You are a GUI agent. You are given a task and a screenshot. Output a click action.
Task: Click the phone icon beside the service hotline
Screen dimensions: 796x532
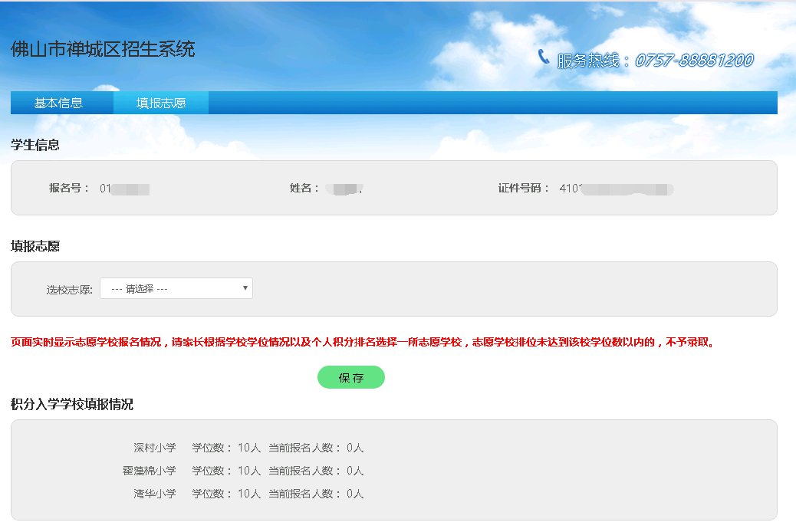(544, 57)
